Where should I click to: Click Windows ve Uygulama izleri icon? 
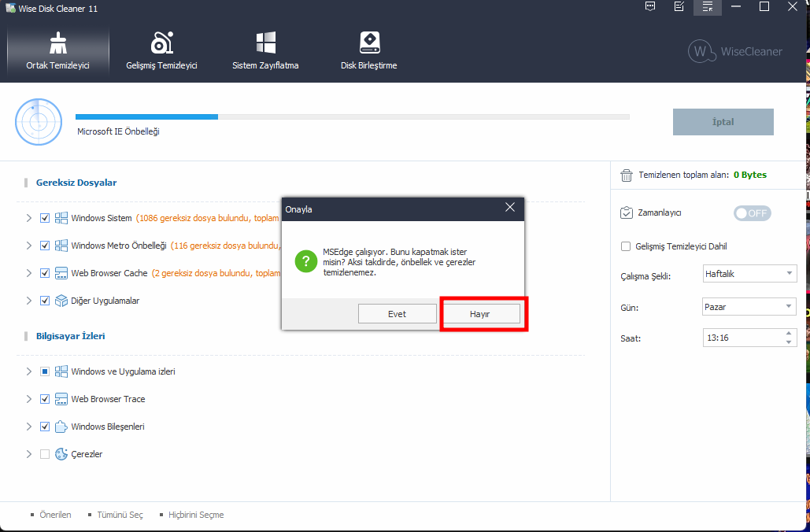click(x=61, y=371)
